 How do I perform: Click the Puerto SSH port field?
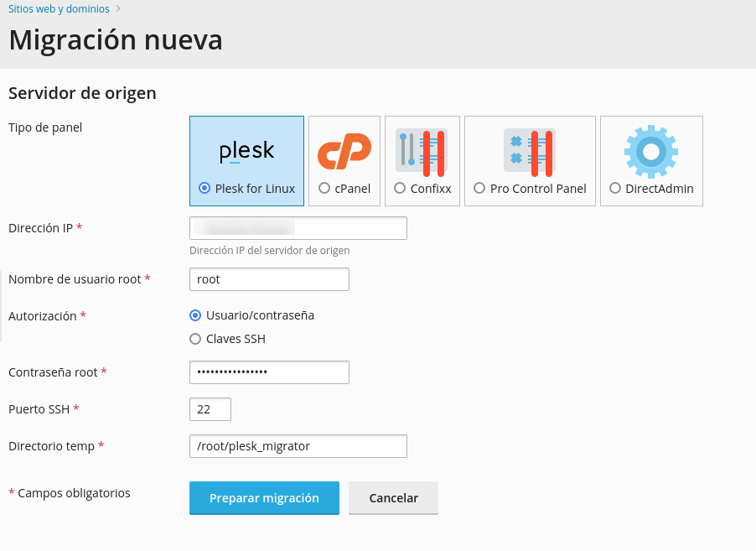coord(210,409)
